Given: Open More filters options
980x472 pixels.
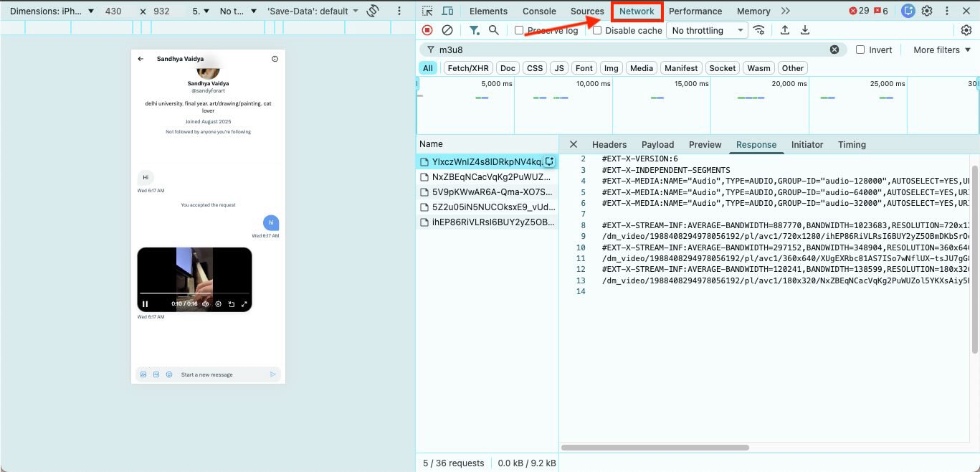Looking at the screenshot, I should tap(940, 49).
